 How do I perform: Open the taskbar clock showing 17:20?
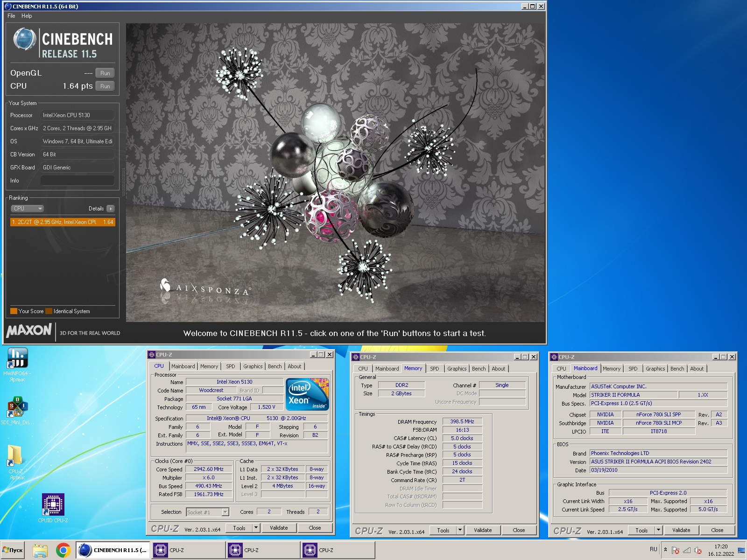tap(721, 550)
